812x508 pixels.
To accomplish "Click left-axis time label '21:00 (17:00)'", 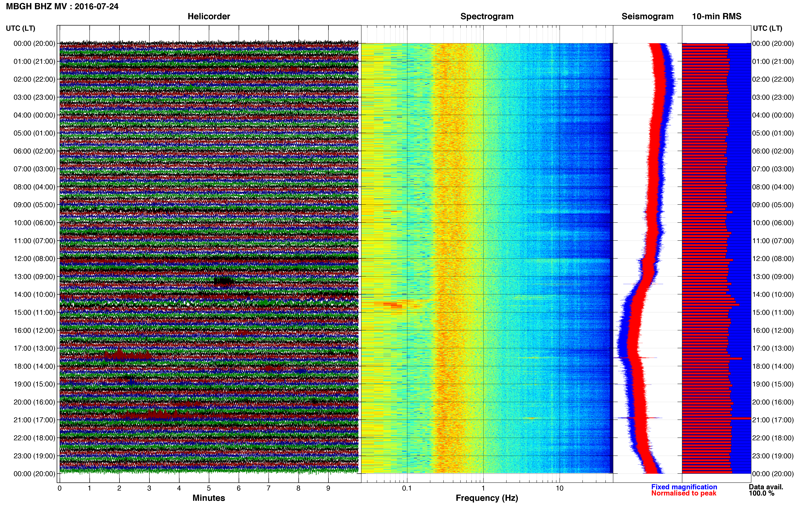I will tap(34, 420).
